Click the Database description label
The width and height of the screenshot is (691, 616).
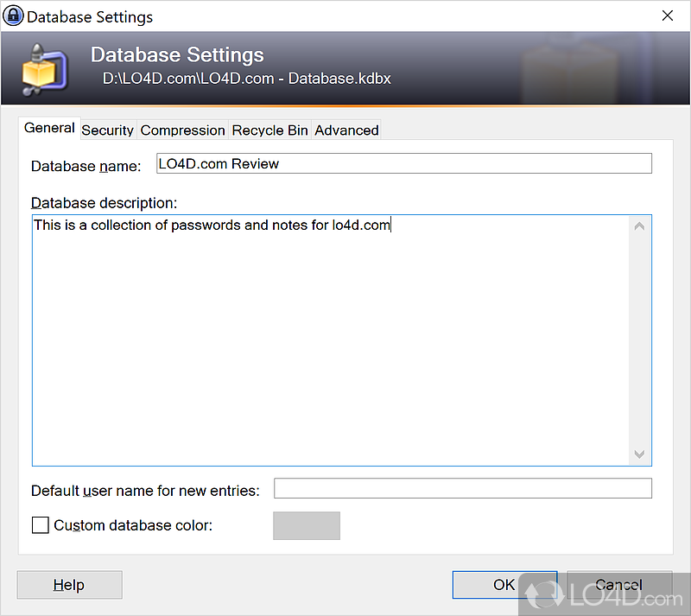[104, 203]
